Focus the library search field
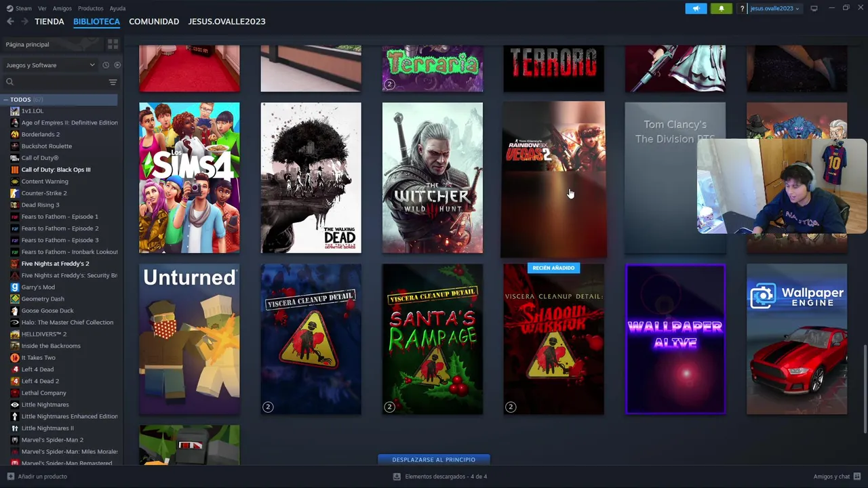The width and height of the screenshot is (868, 488). point(60,82)
